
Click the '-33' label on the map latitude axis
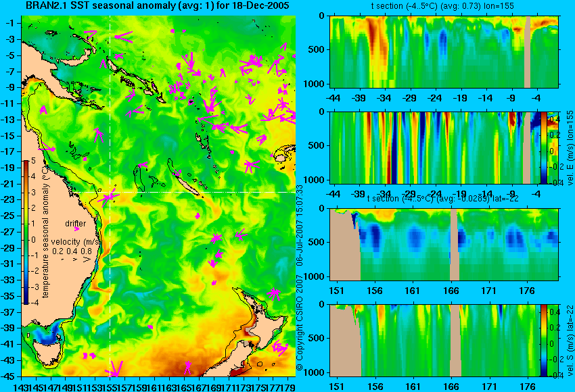[7, 280]
